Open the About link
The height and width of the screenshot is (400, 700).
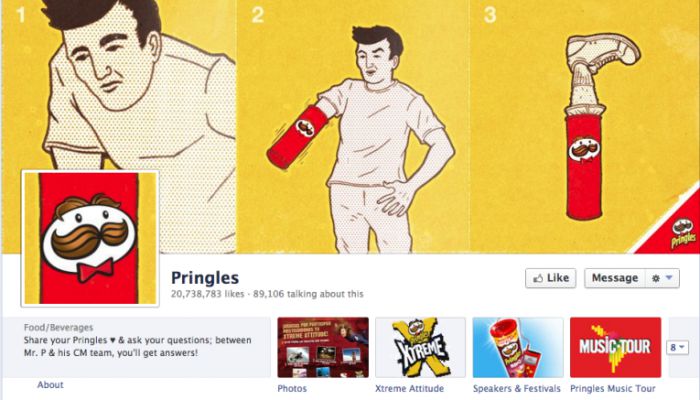click(50, 385)
